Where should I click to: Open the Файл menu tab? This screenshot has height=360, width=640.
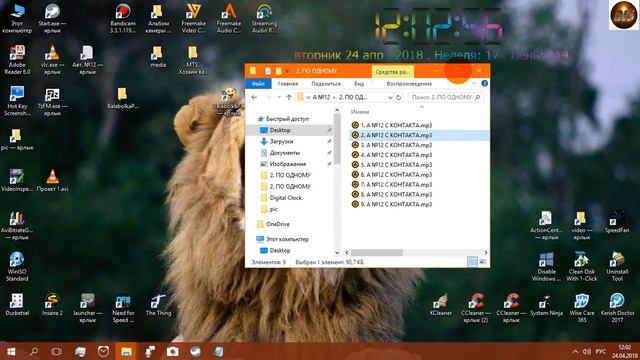coord(258,83)
